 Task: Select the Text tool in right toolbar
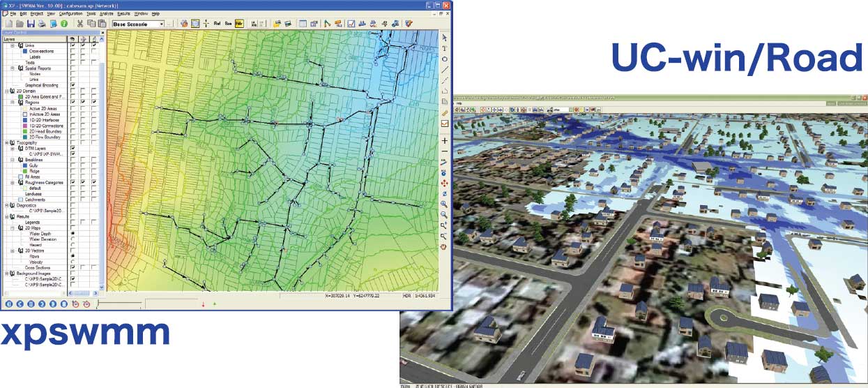click(445, 48)
